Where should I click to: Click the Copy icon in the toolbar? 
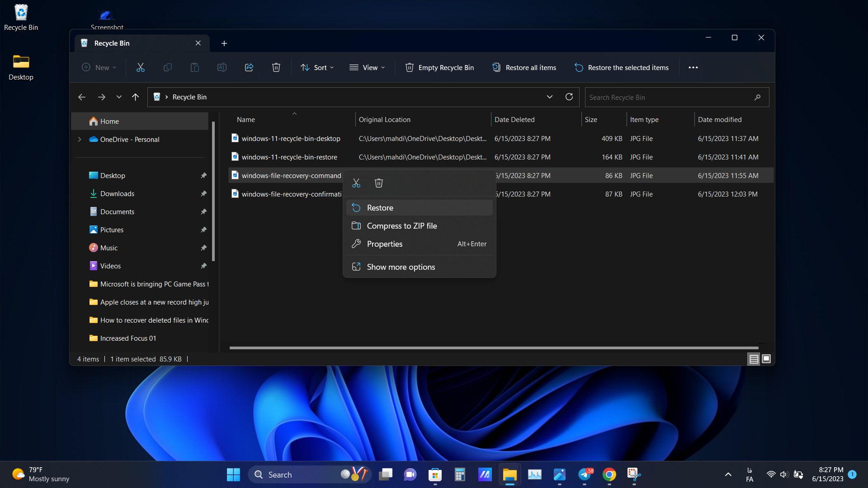coord(167,67)
